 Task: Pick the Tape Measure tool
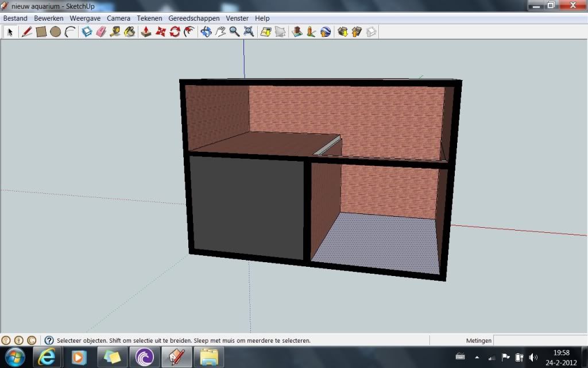tap(115, 32)
